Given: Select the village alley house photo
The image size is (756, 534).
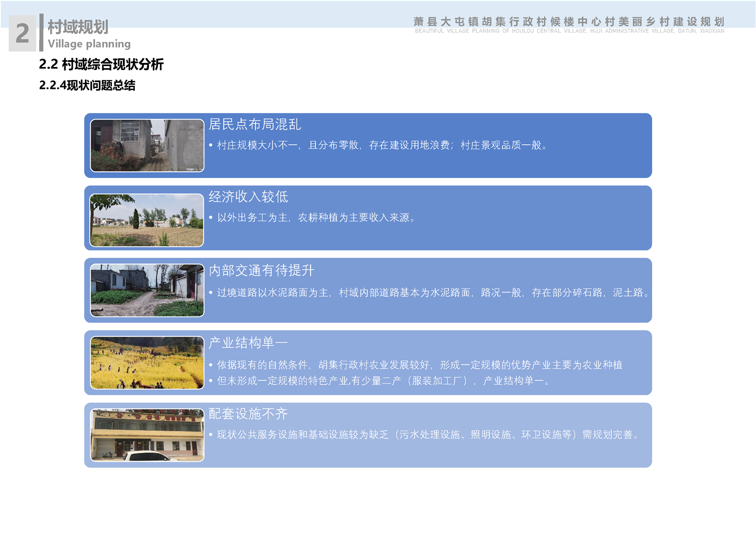Looking at the screenshot, I should click(147, 145).
